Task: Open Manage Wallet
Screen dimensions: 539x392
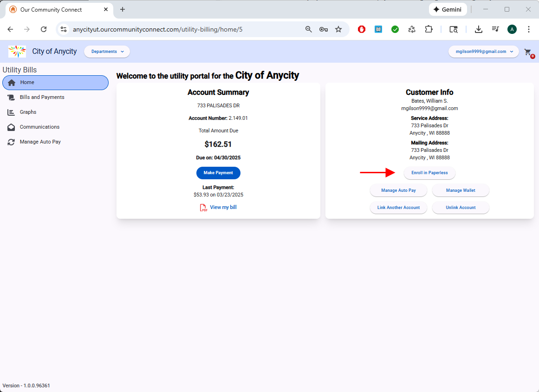Action: point(461,190)
